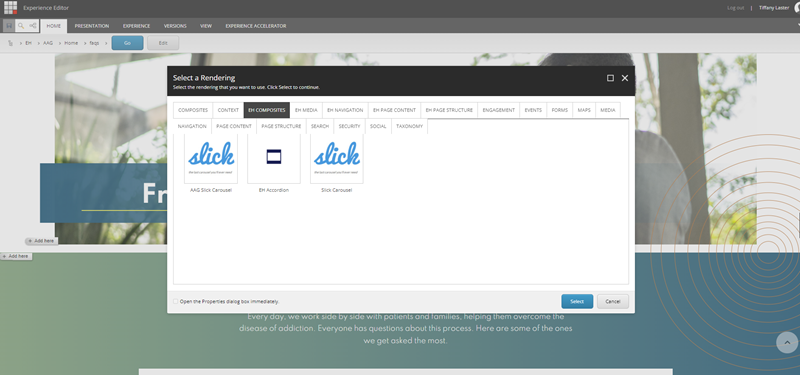Open the Presentation ribbon tab
Viewport: 800px width, 375px height.
[x=92, y=26]
